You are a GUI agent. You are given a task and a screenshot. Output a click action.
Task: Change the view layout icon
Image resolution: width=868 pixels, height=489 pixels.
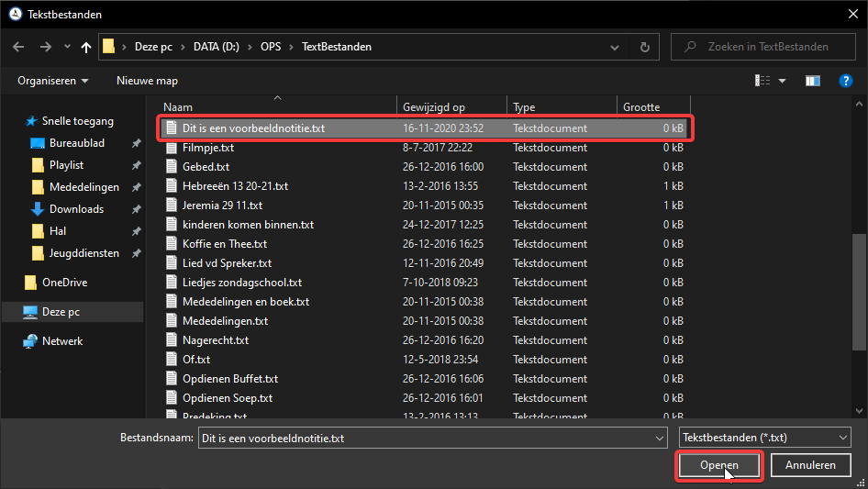click(762, 81)
